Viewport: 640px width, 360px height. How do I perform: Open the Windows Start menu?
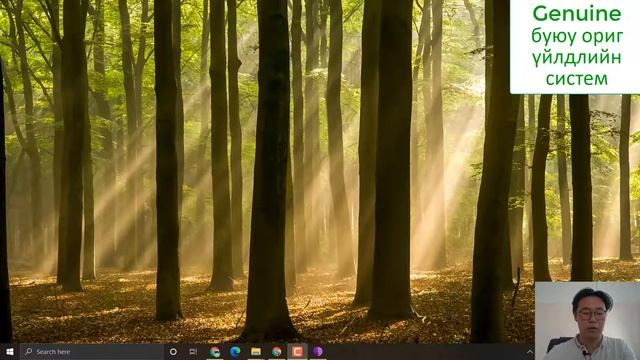point(10,352)
